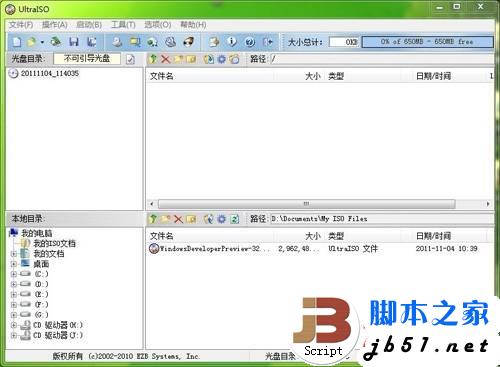The width and height of the screenshot is (500, 367).
Task: Expand the (D:) drive node
Action: click(x=14, y=284)
